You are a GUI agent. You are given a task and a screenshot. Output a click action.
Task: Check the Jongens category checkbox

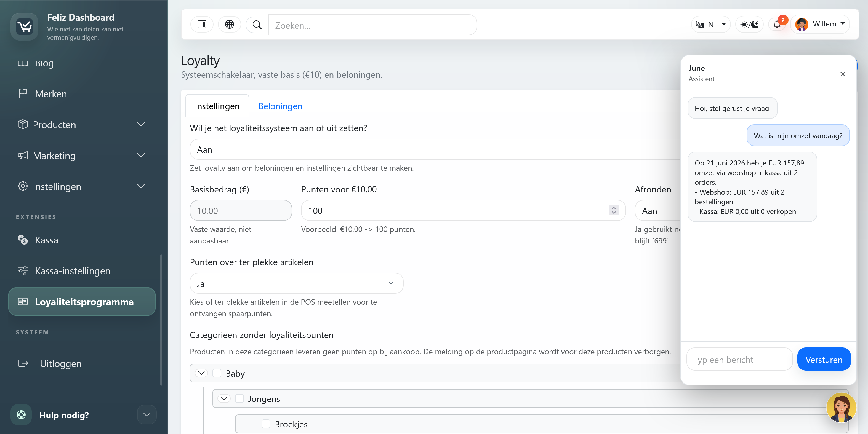pos(239,398)
